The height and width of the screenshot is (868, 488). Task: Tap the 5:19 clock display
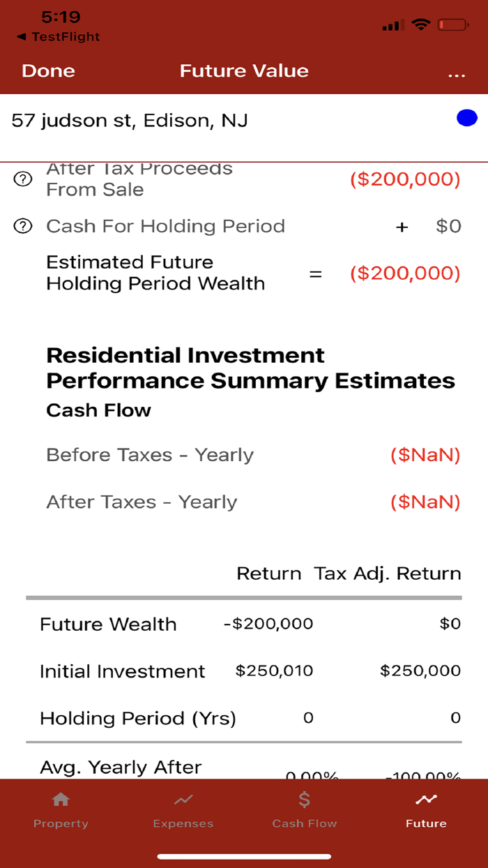[61, 17]
